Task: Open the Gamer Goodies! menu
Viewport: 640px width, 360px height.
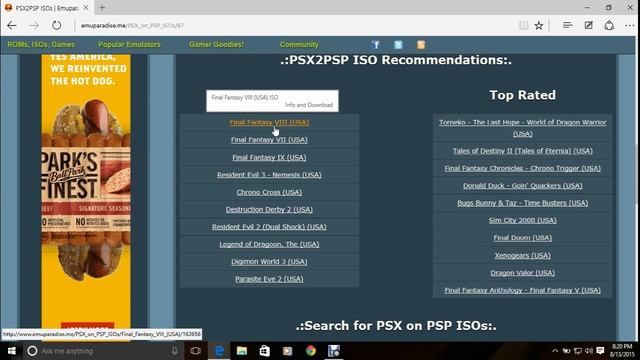Action: [216, 44]
